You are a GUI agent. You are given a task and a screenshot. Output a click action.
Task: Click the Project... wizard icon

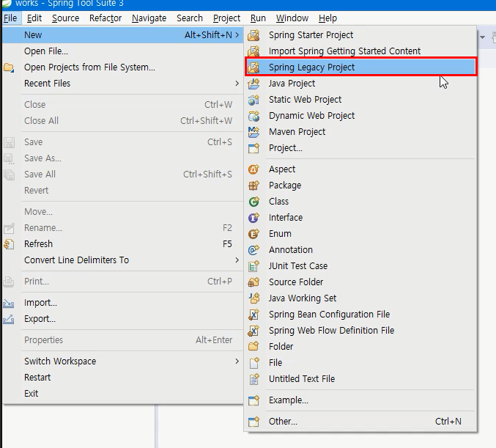pos(253,148)
